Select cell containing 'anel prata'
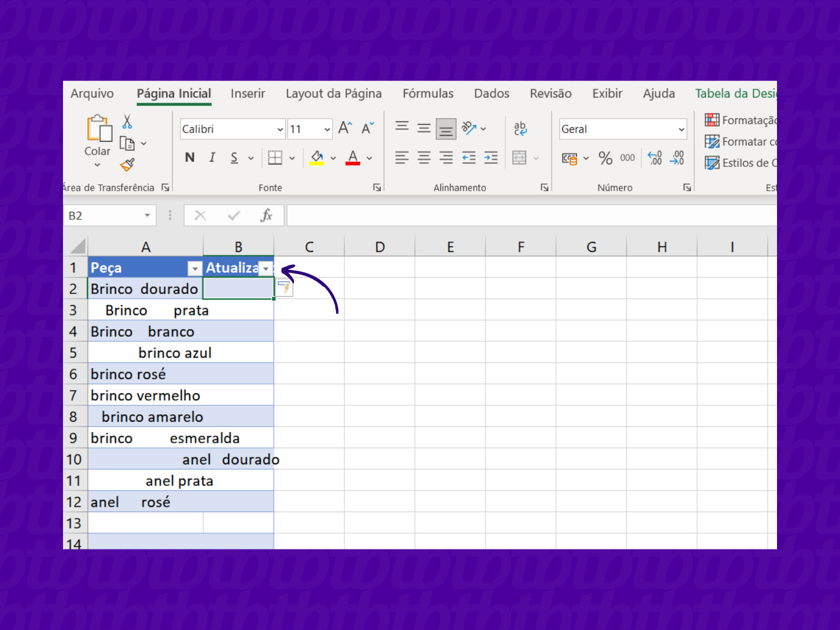The width and height of the screenshot is (840, 630). pyautogui.click(x=145, y=481)
